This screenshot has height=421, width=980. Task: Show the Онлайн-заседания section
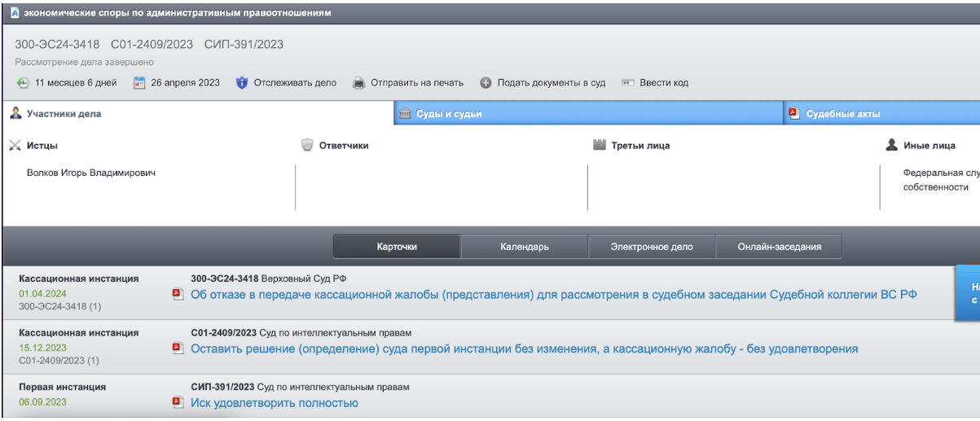[x=779, y=247]
